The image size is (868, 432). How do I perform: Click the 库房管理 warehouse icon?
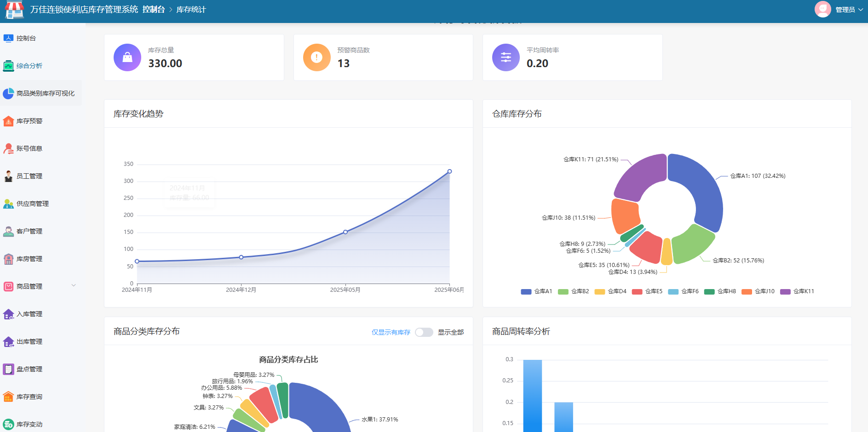8,259
